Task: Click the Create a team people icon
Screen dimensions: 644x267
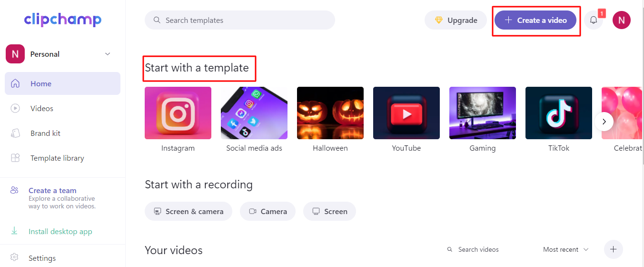Action: tap(14, 190)
